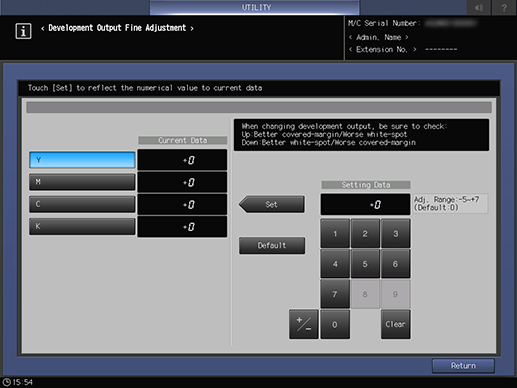This screenshot has height=388, width=517.
Task: Click the Current Data column header
Action: [x=183, y=140]
